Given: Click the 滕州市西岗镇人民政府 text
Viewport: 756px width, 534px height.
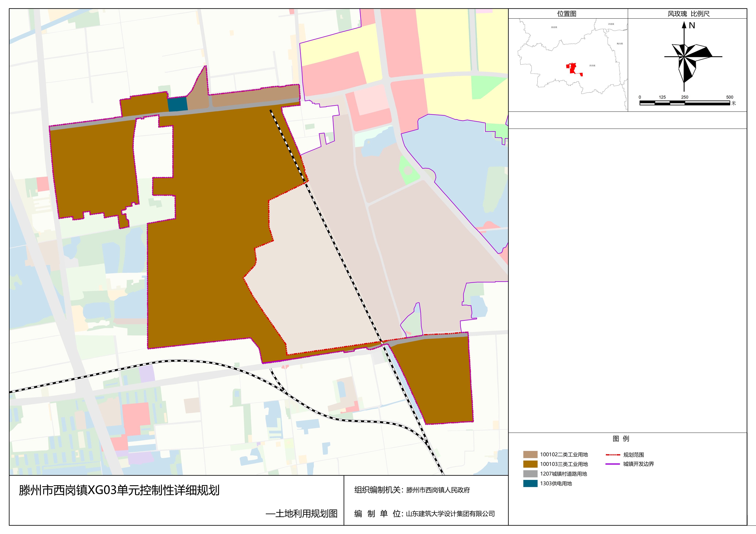Looking at the screenshot, I should tap(438, 490).
